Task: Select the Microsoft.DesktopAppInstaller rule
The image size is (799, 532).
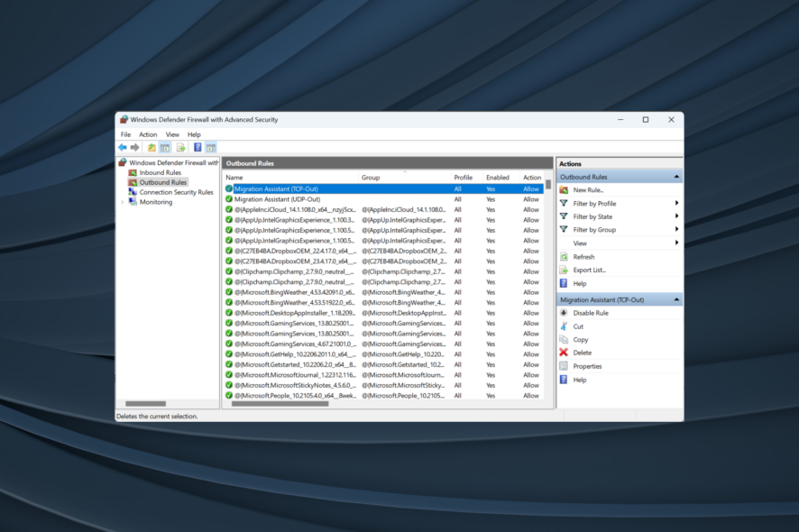Action: 385,313
